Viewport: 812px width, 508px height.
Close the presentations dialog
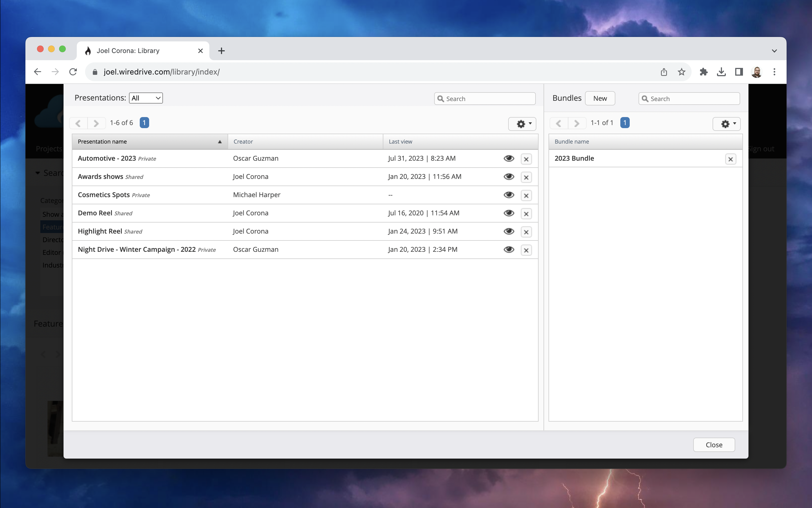713,444
